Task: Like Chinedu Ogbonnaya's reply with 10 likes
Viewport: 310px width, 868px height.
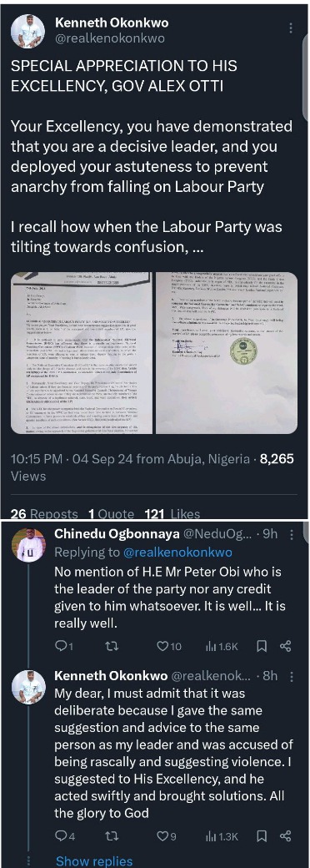Action: point(169,645)
